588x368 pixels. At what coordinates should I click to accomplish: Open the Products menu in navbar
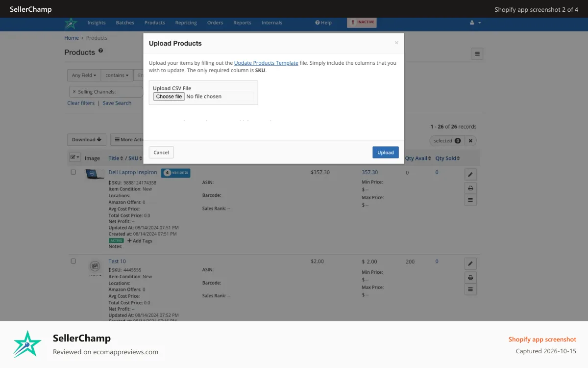154,23
